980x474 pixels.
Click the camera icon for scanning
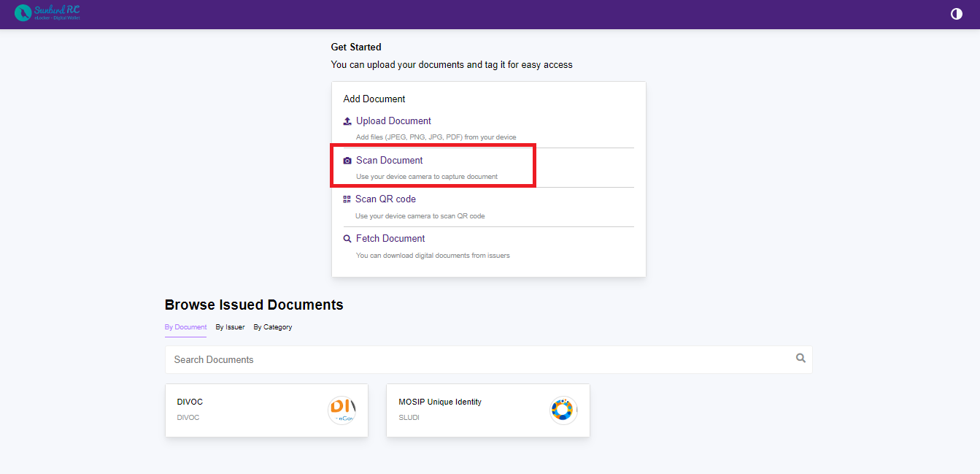(x=347, y=161)
